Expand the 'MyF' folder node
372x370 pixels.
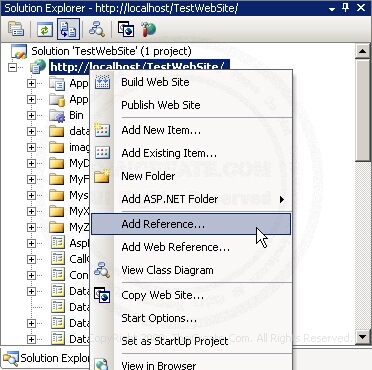pos(31,179)
